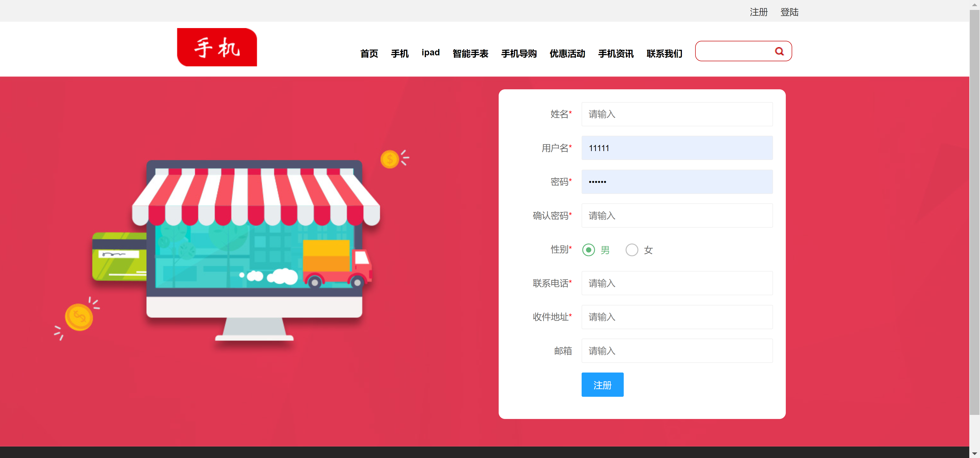980x458 pixels.
Task: Focus the 用户名 field containing 11111
Action: click(x=677, y=148)
